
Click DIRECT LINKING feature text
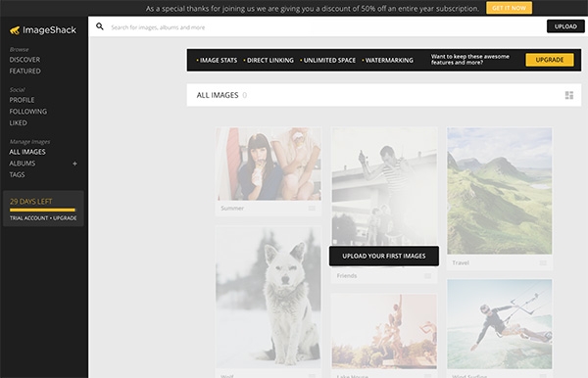point(270,61)
